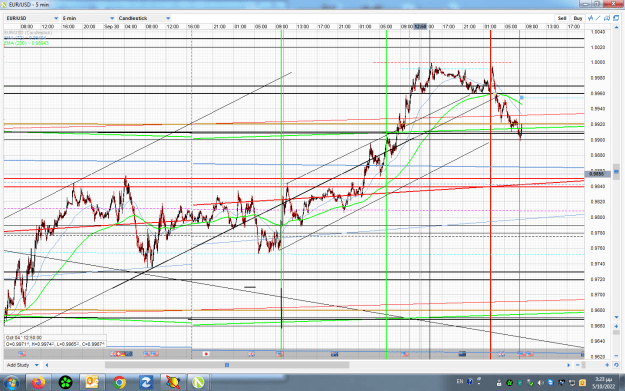Click the Buy button
The image size is (625, 391).
(578, 18)
